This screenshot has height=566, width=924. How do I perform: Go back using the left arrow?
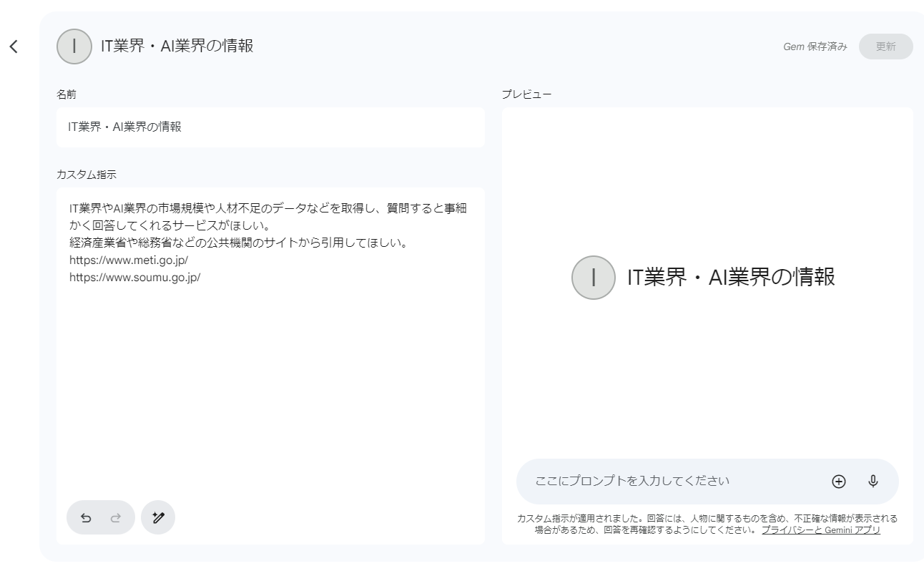(14, 47)
